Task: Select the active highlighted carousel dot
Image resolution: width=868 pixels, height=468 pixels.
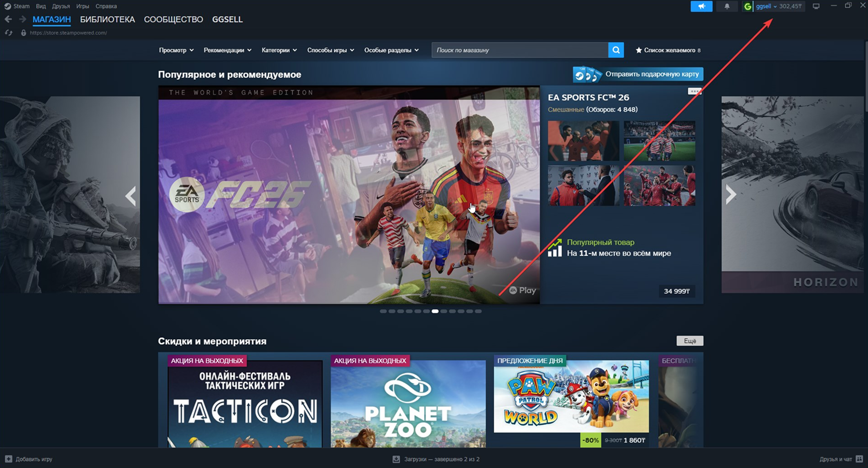Action: point(435,311)
